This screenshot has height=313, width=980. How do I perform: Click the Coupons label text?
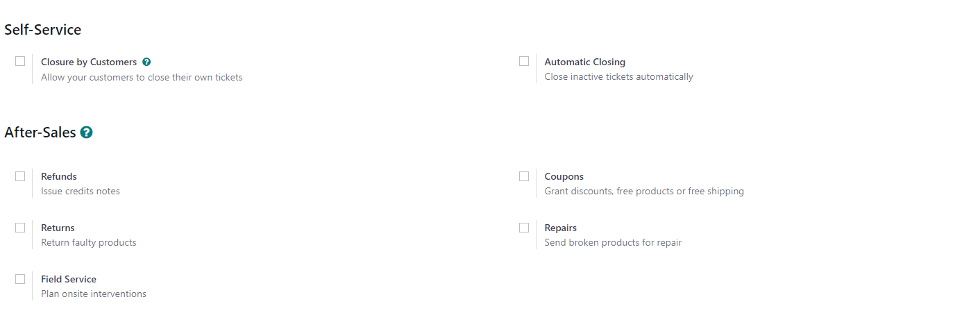coord(564,176)
